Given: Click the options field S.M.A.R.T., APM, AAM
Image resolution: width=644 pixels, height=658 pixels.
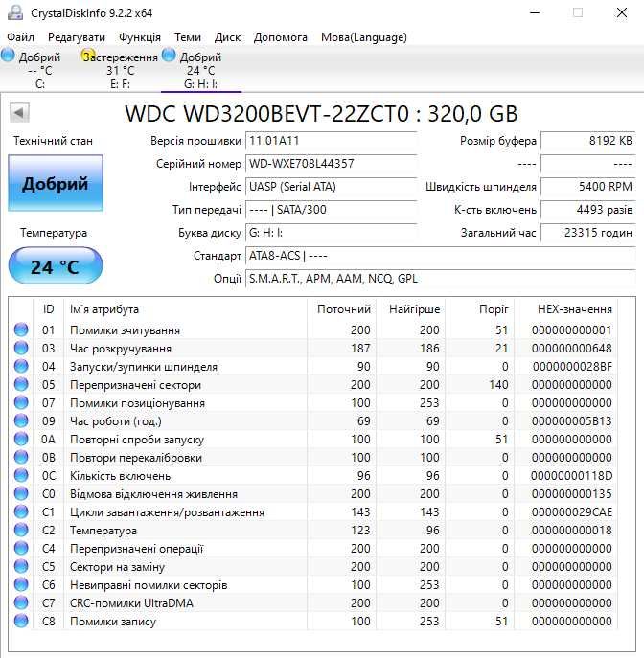Looking at the screenshot, I should click(x=441, y=279).
